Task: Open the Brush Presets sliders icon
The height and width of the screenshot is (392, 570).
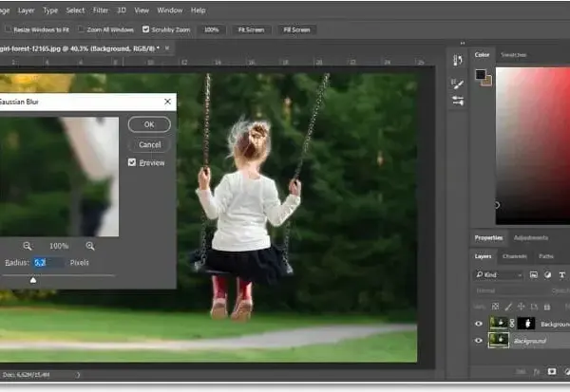Action: pyautogui.click(x=458, y=101)
